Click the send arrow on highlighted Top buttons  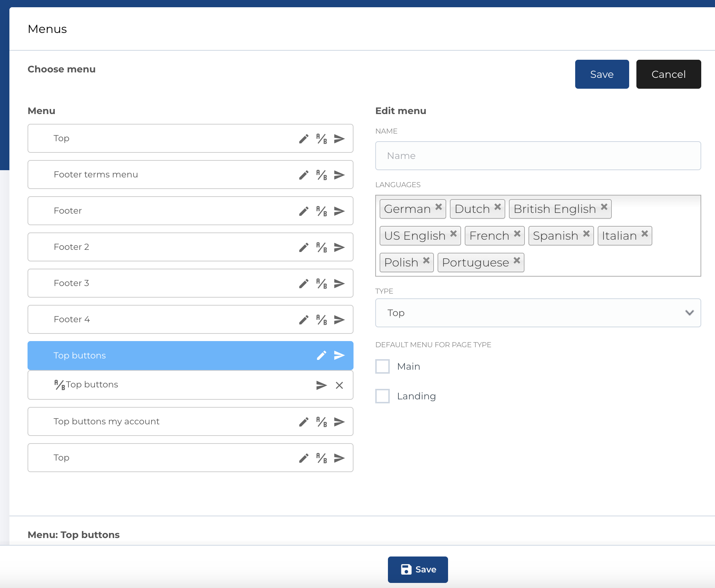pos(339,356)
